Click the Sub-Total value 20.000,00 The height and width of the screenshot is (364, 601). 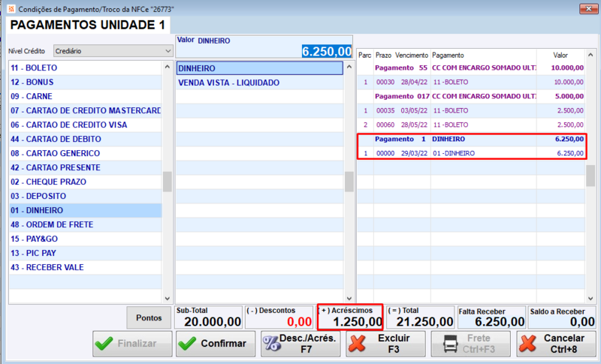point(213,322)
